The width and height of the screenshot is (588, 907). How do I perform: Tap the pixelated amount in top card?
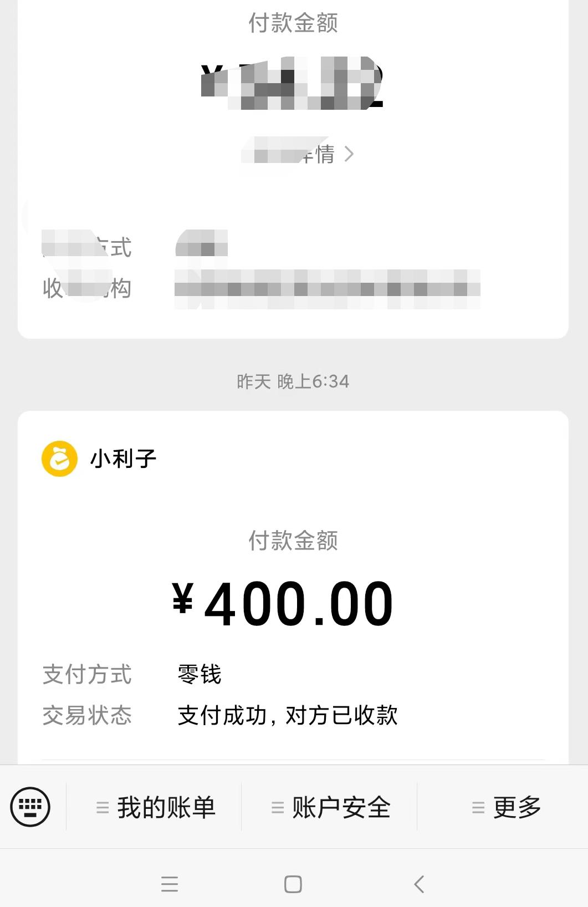tap(292, 82)
